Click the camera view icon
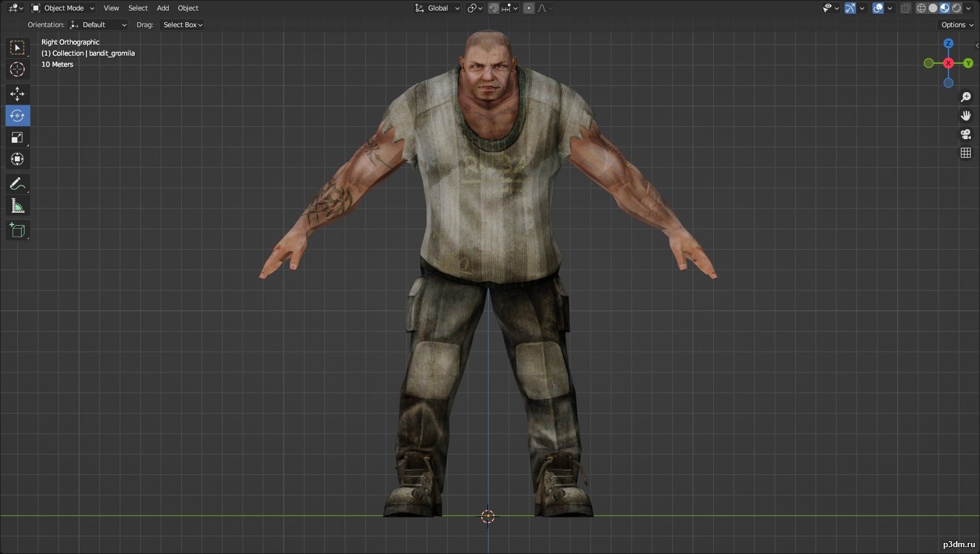980x554 pixels. (x=966, y=134)
